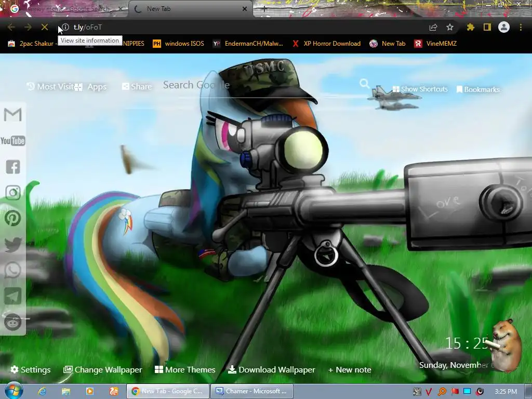The image size is (532, 399).
Task: Go forward using the browser forward arrow
Action: click(x=28, y=27)
